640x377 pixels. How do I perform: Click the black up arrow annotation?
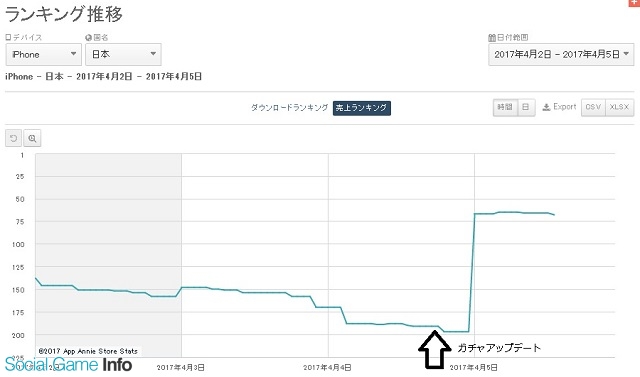click(x=434, y=349)
